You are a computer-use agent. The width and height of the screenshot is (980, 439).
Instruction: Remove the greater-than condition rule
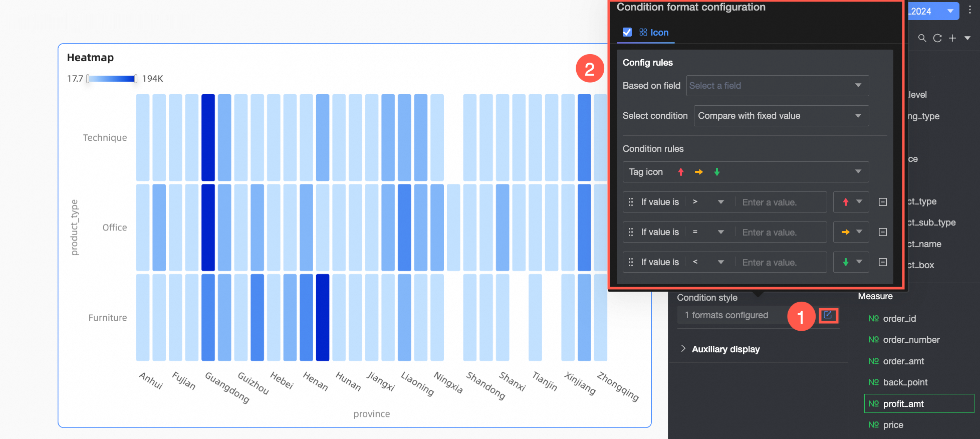[x=883, y=202]
